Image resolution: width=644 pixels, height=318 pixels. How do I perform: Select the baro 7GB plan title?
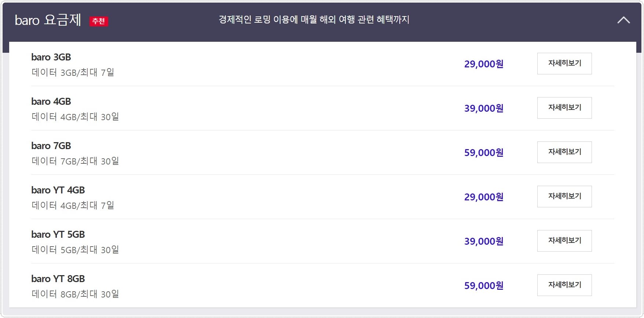pyautogui.click(x=51, y=146)
